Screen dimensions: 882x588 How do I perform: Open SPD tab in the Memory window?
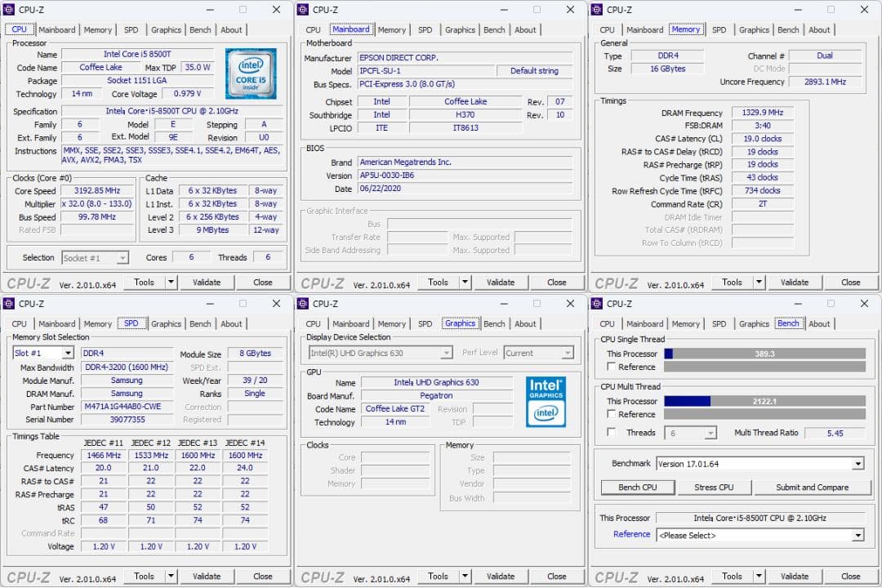[719, 30]
